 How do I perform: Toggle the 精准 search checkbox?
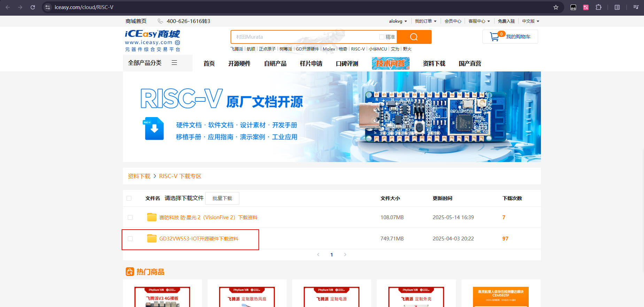point(381,37)
